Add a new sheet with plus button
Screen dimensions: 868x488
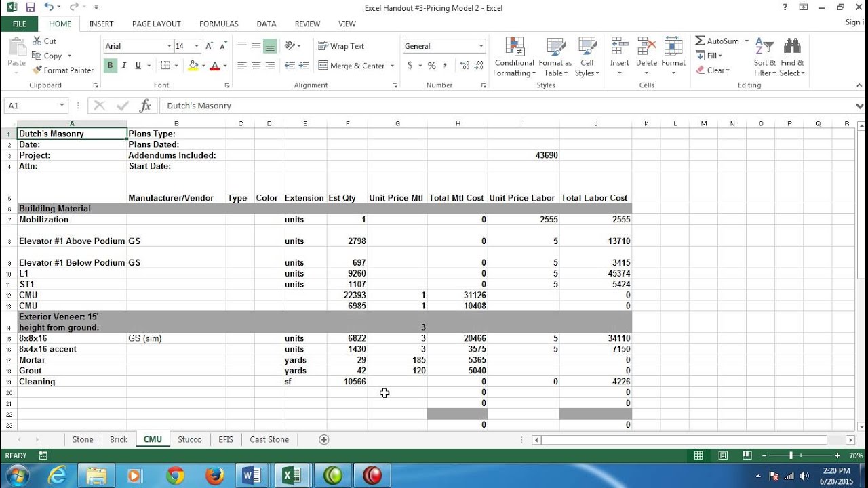coord(324,439)
